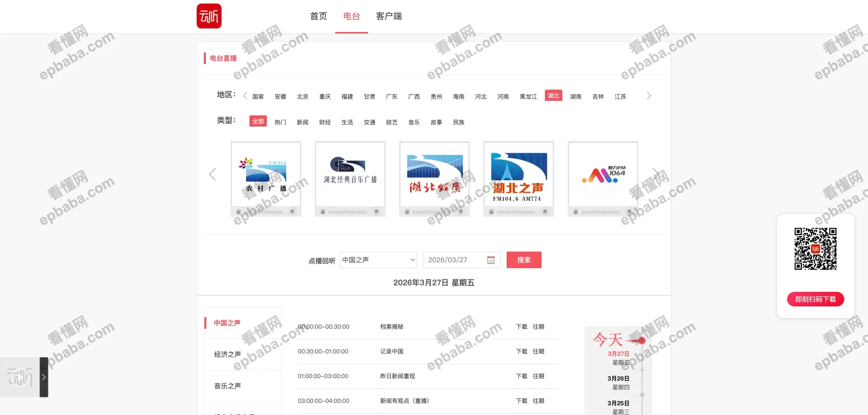Open the 首页 navigation tab
Screen dimensions: 868x415
click(319, 16)
